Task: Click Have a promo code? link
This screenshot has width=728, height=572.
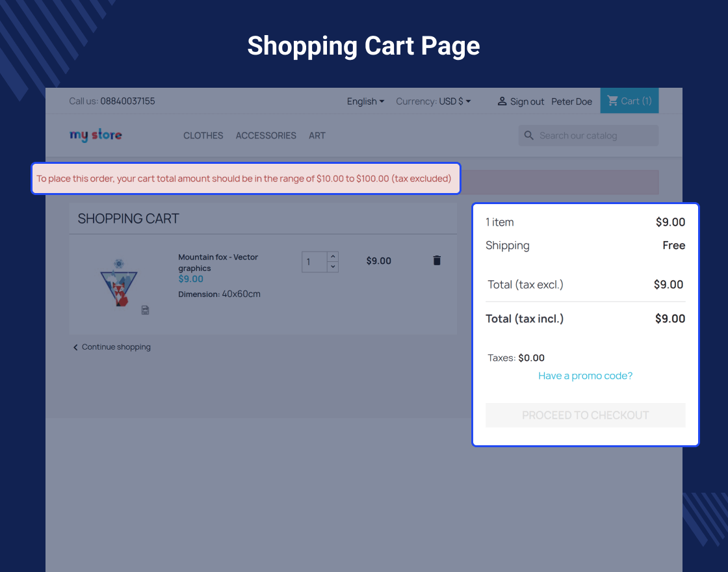Action: tap(585, 376)
